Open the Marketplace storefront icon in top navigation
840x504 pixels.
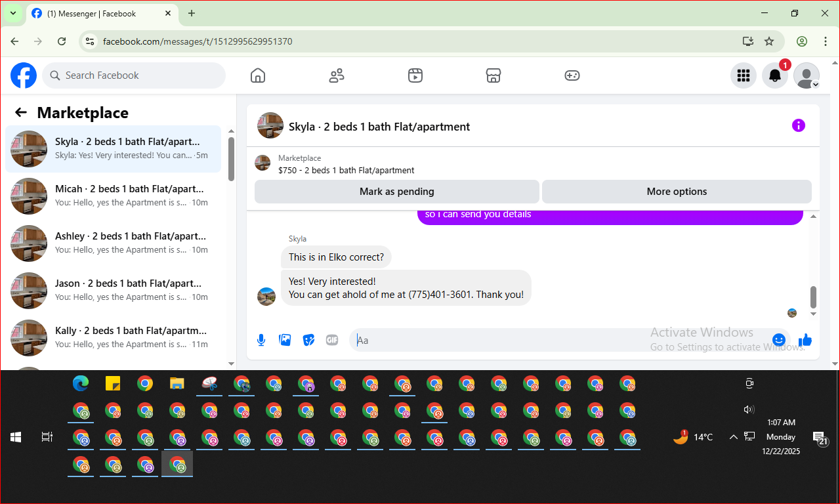(493, 75)
